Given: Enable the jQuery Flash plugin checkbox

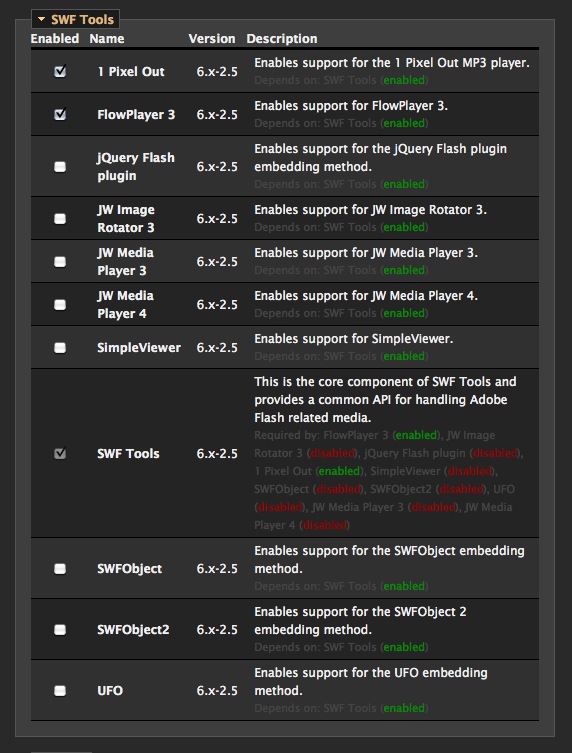Looking at the screenshot, I should (60, 167).
